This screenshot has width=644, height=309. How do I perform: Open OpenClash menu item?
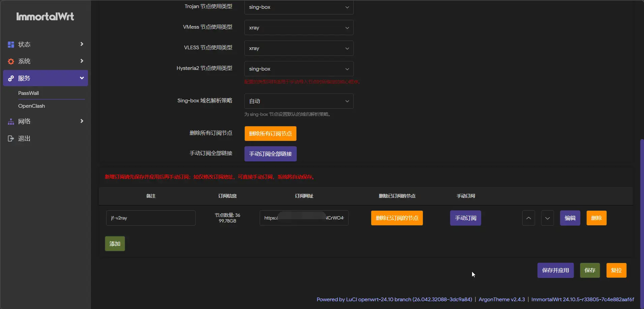click(32, 106)
